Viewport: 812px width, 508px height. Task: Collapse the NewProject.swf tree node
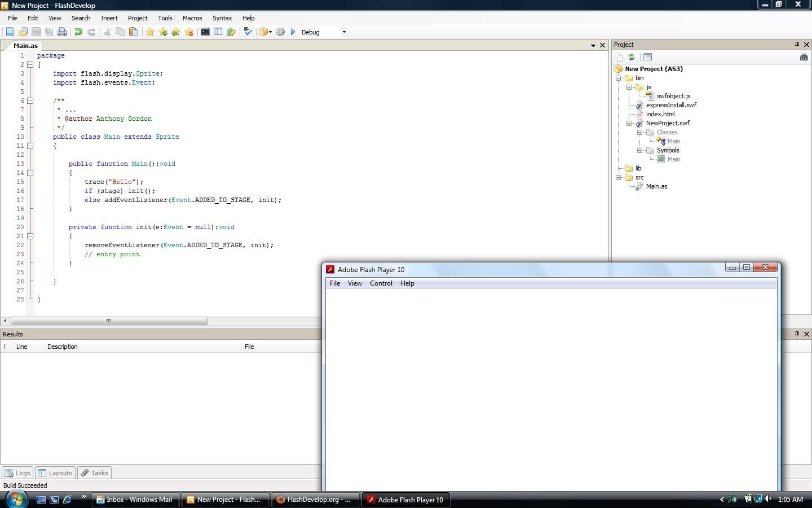629,123
